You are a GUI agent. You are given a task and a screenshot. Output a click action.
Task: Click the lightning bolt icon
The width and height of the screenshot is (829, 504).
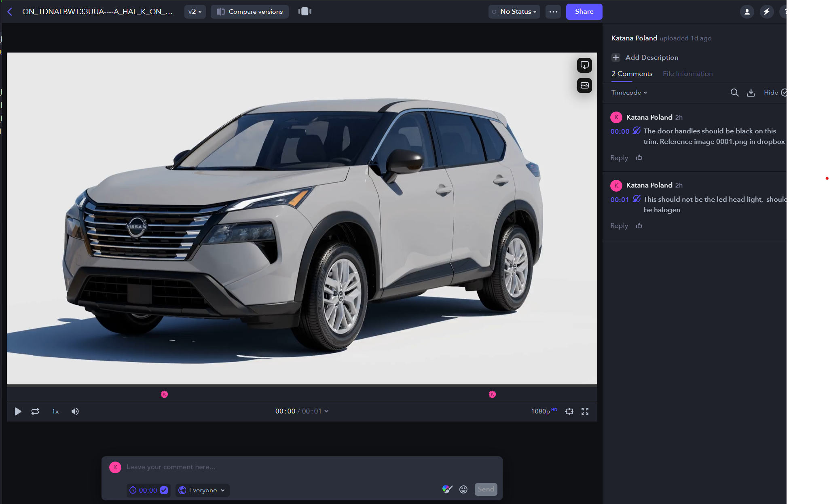pyautogui.click(x=766, y=12)
